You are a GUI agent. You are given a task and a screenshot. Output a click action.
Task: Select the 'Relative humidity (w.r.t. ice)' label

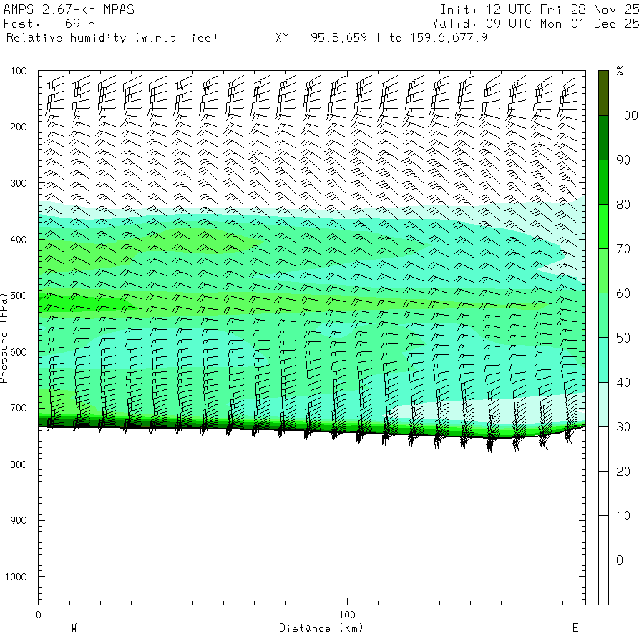coord(112,37)
